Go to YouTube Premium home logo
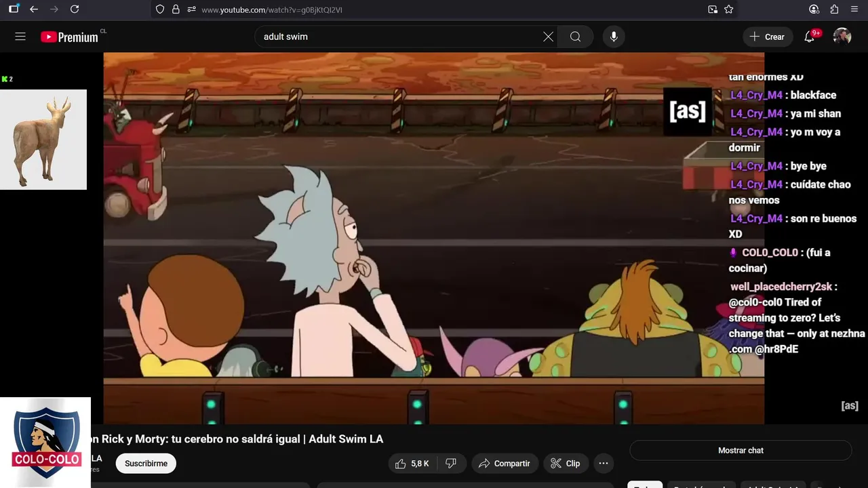 click(70, 37)
